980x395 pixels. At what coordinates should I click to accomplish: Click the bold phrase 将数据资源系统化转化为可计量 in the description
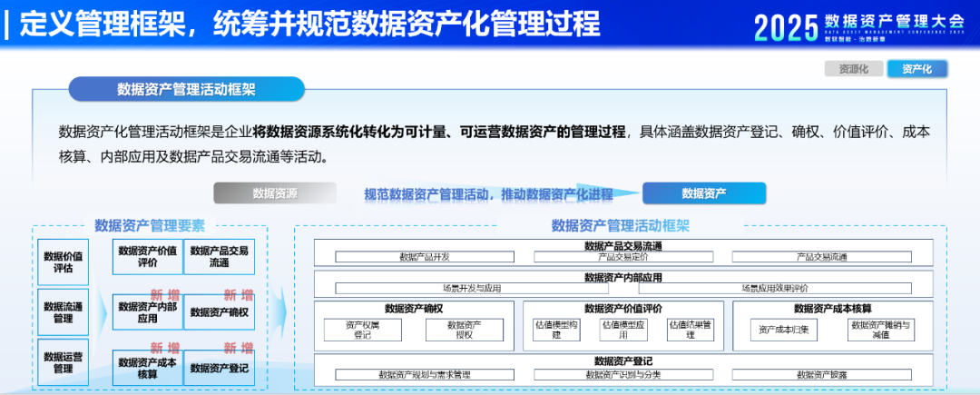(348, 132)
